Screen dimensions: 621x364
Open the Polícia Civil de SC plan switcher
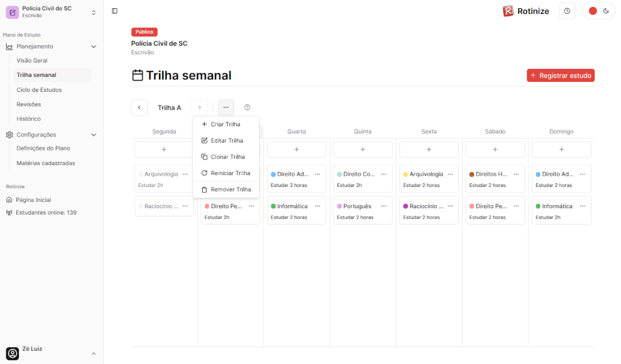pyautogui.click(x=51, y=12)
